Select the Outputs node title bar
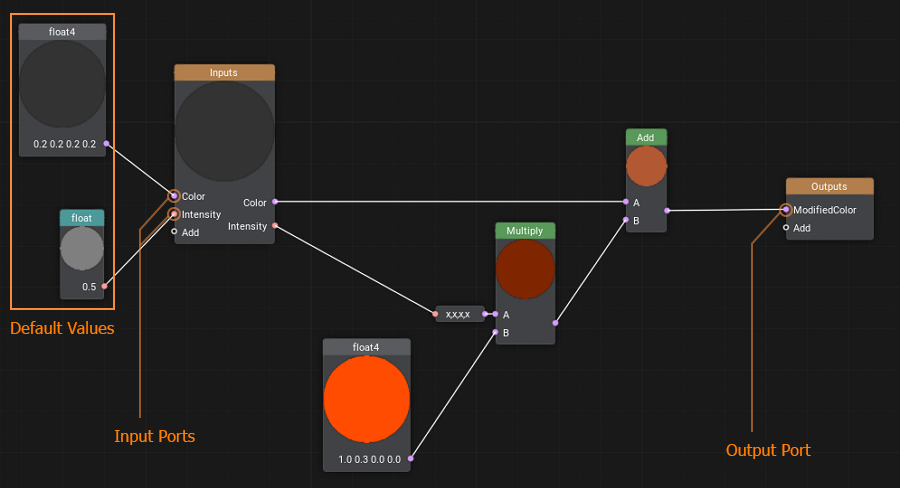 coord(829,186)
